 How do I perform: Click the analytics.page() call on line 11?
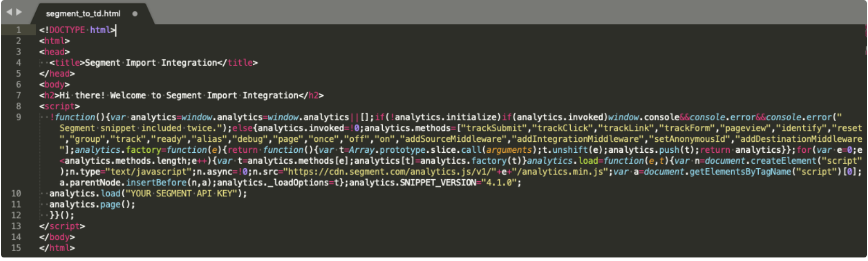tap(92, 204)
